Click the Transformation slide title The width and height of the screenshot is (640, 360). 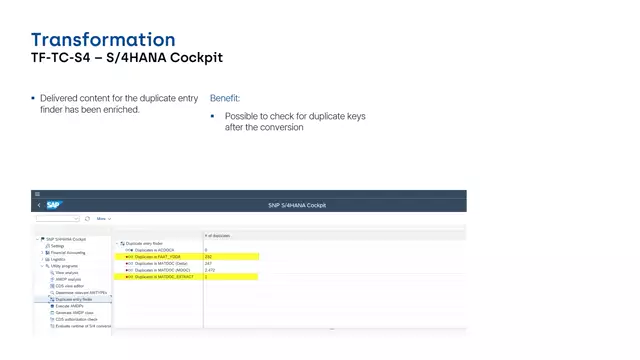click(x=103, y=40)
